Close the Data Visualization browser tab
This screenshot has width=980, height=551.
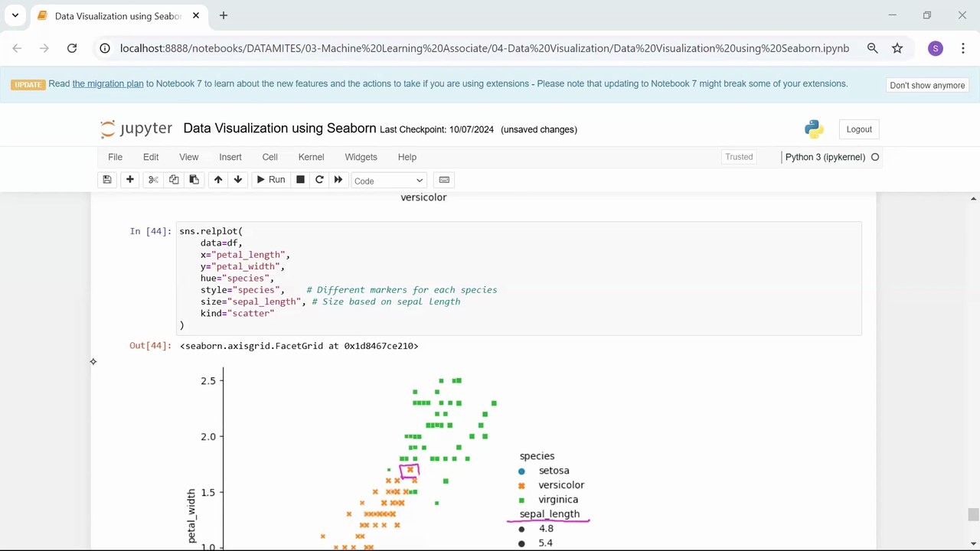coord(196,15)
